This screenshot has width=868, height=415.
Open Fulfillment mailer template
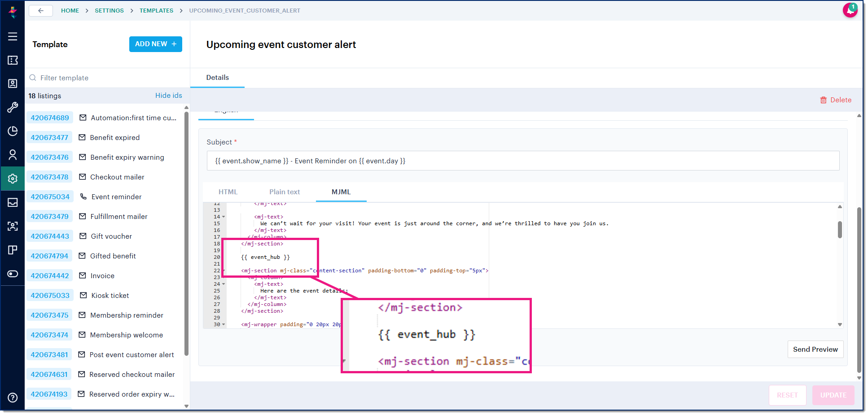[x=119, y=216]
